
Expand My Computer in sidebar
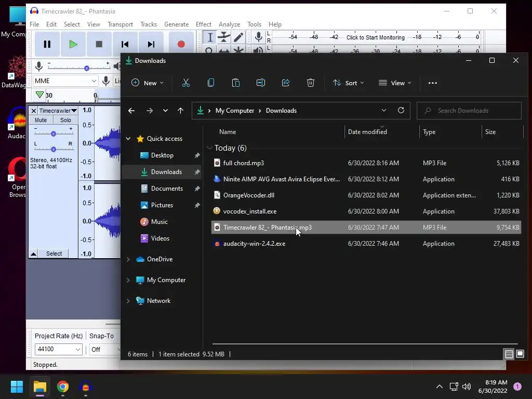tap(128, 280)
